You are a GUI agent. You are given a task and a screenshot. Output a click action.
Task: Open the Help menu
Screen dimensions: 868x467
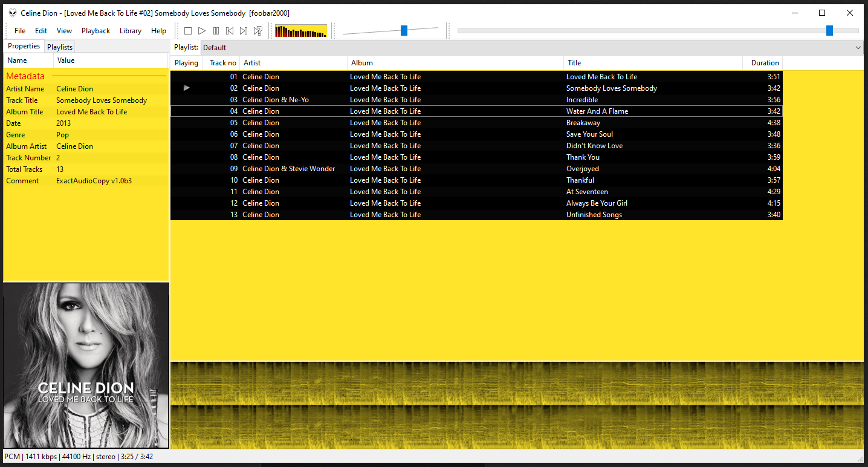coord(158,31)
